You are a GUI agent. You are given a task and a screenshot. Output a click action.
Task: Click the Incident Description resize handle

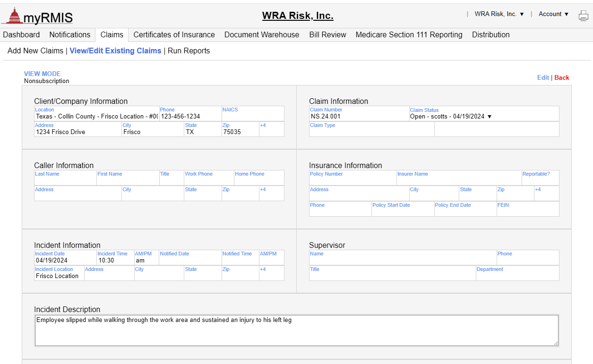click(556, 343)
